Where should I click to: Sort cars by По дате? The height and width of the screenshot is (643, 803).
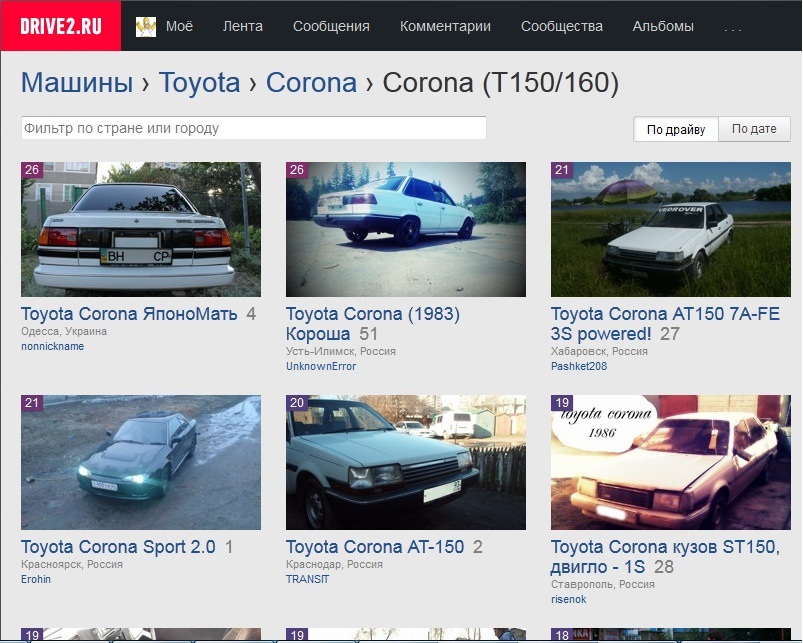pos(754,129)
